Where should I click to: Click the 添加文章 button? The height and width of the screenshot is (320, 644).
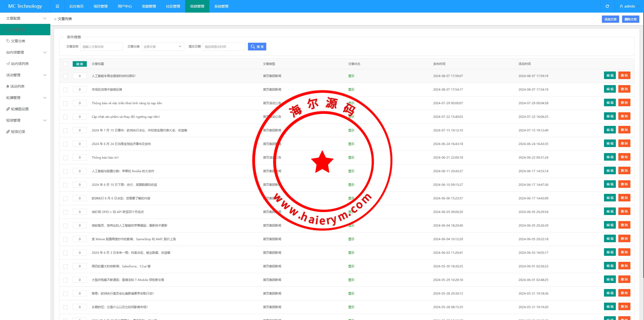(610, 19)
